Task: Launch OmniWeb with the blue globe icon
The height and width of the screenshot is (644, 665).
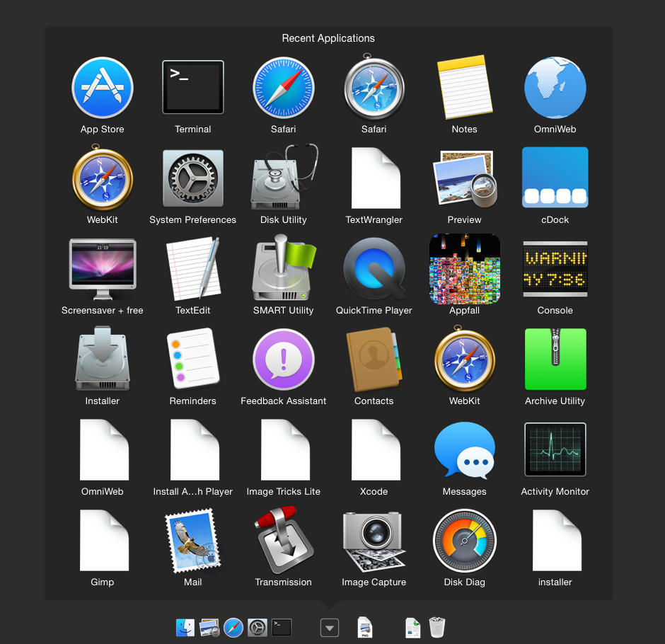Action: 555,88
